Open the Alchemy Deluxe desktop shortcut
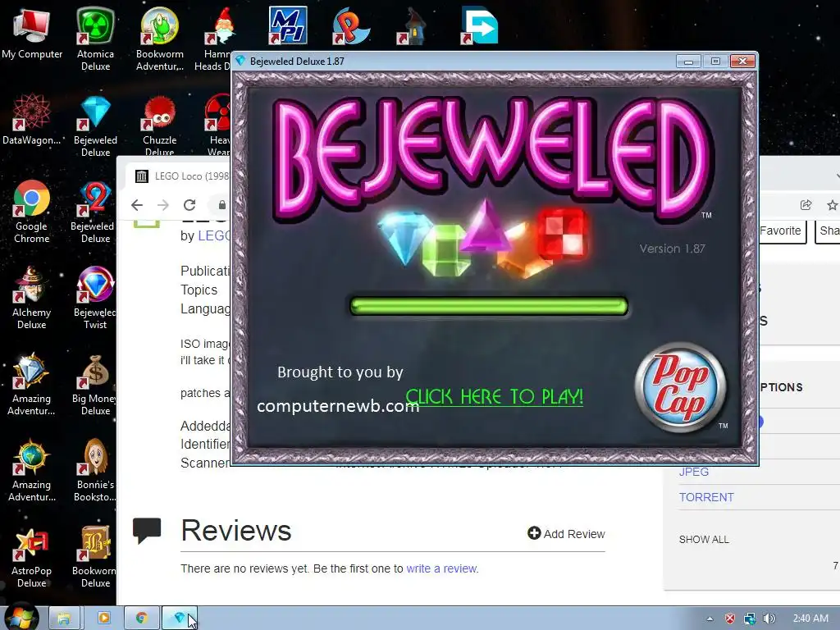 [32, 298]
